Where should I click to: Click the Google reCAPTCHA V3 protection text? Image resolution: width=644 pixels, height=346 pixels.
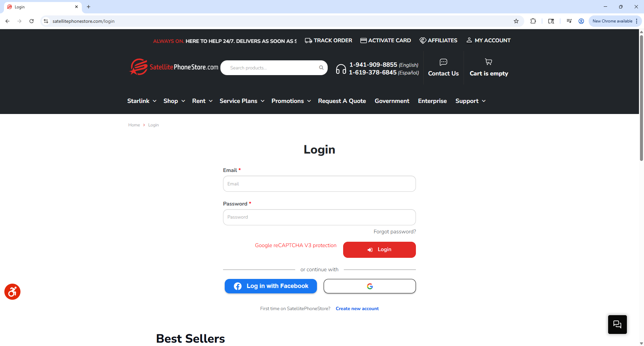coord(296,245)
